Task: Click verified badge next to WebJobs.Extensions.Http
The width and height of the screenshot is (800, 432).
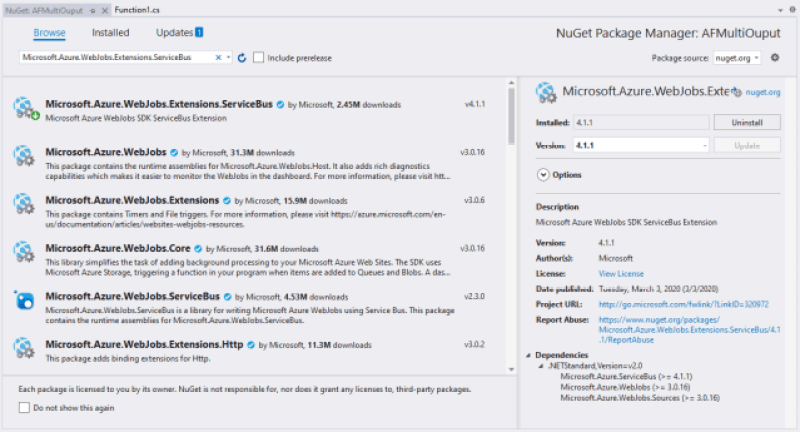Action: [251, 345]
